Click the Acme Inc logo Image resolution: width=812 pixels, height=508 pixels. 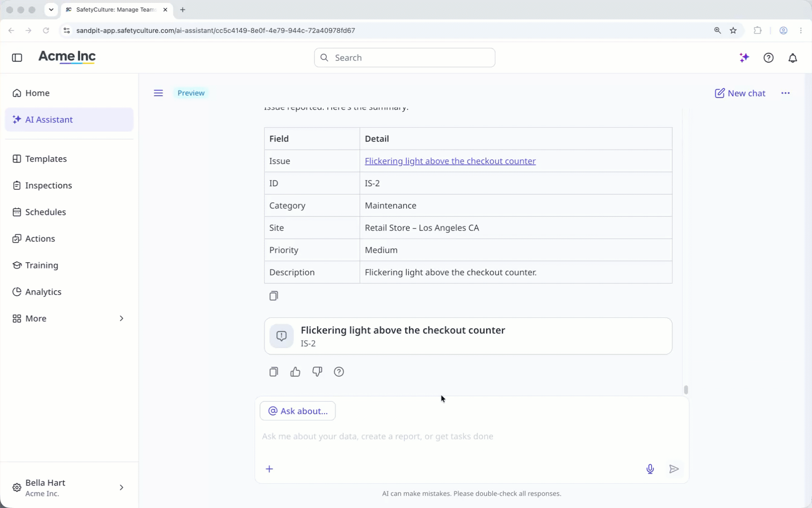point(67,57)
